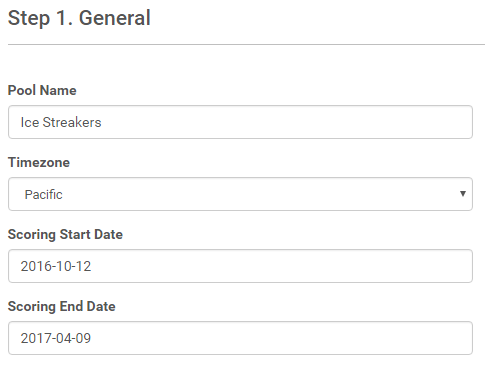485x369 pixels.
Task: Place cursor in Ice Streakers text
Action: [61, 122]
